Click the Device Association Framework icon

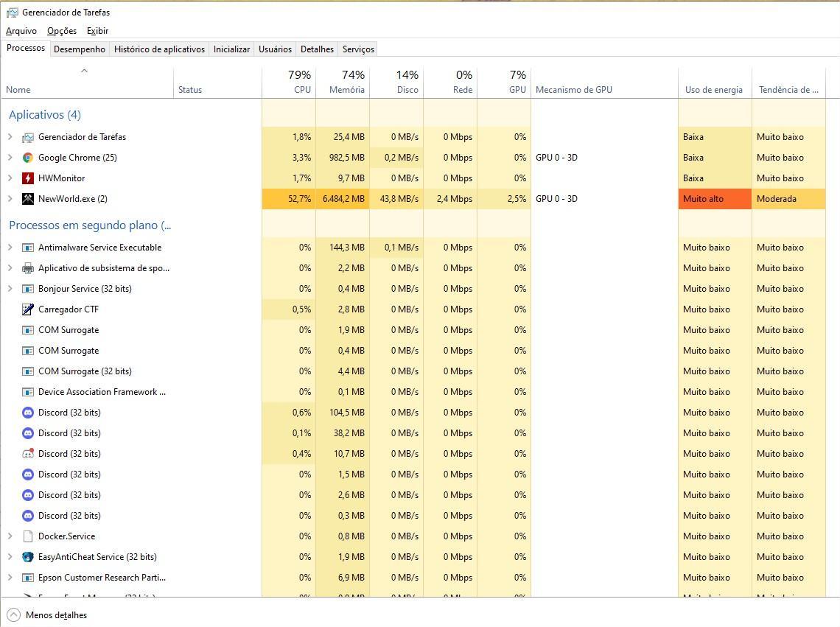point(28,392)
